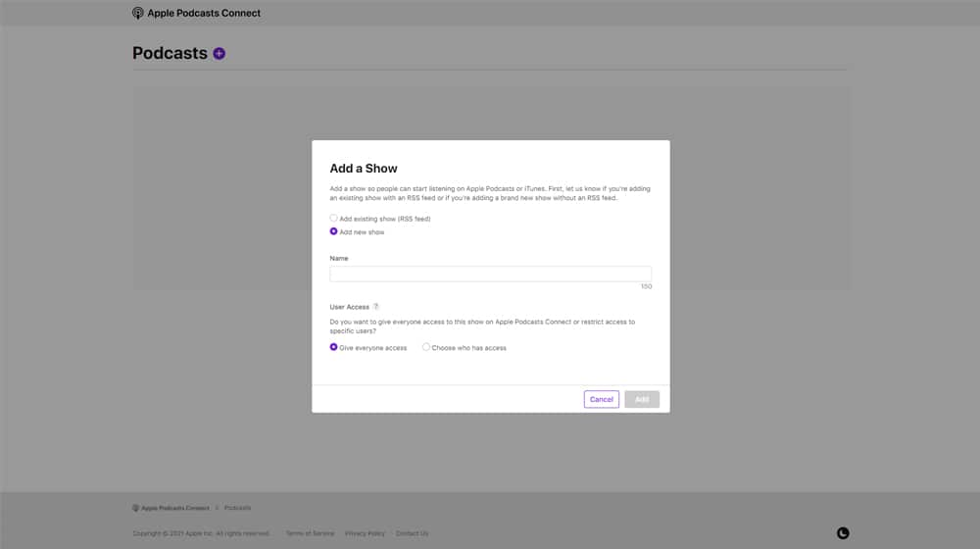Click the Add a Show dialog heading
This screenshot has height=549, width=980.
click(x=364, y=169)
